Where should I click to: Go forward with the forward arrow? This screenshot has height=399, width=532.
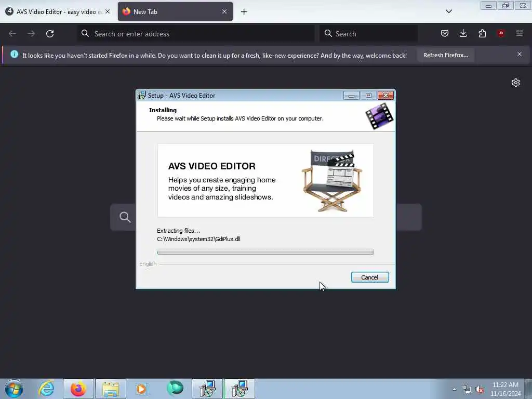point(31,34)
